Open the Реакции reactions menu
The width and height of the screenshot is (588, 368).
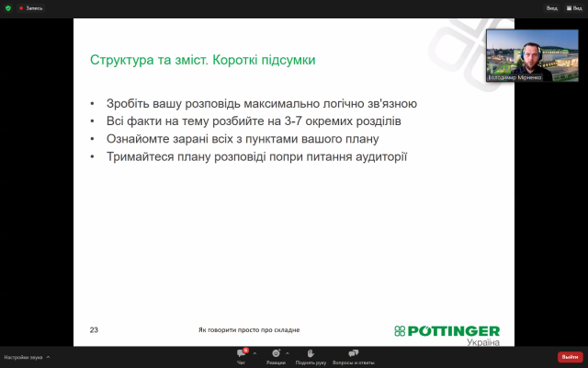276,357
